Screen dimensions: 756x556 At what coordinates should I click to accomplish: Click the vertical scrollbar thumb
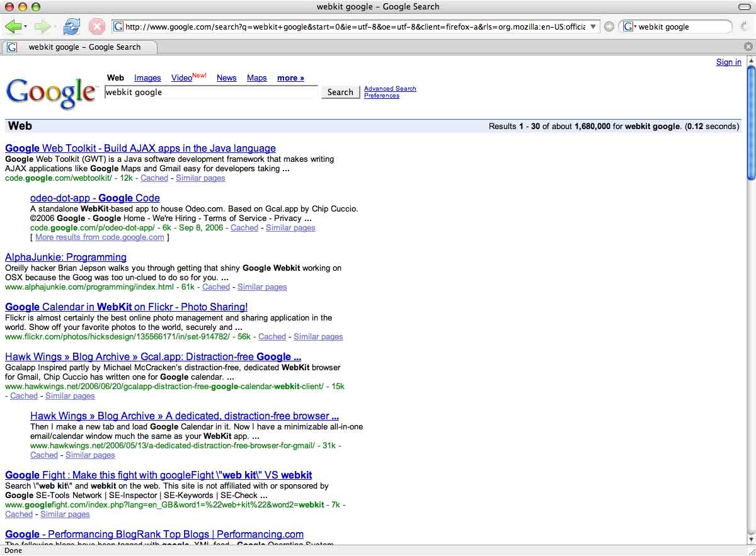coord(750,123)
